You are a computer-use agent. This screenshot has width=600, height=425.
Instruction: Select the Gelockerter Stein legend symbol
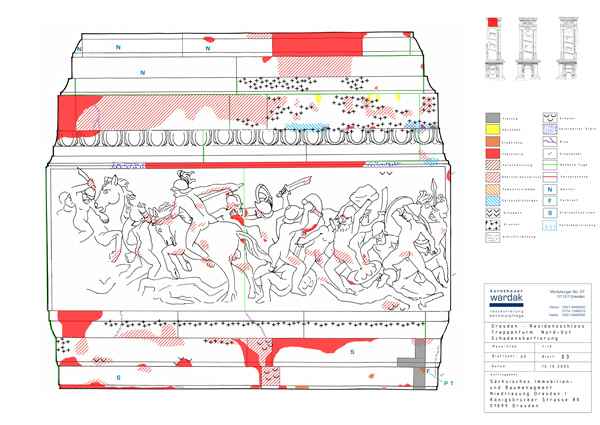[x=550, y=130]
